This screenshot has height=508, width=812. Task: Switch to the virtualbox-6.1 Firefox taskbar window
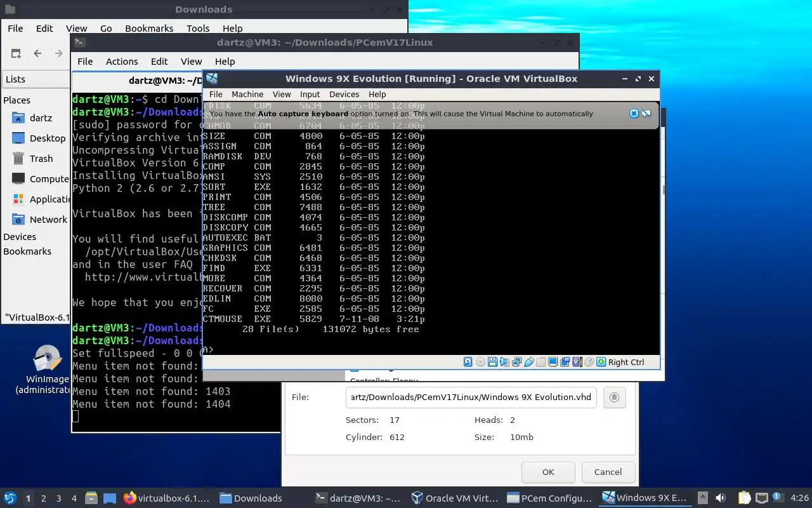coord(167,498)
